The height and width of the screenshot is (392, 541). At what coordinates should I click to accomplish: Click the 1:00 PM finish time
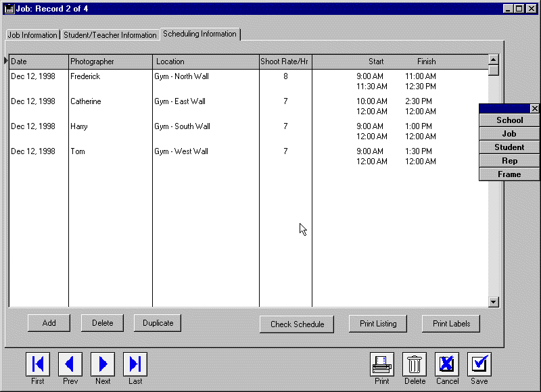click(419, 126)
